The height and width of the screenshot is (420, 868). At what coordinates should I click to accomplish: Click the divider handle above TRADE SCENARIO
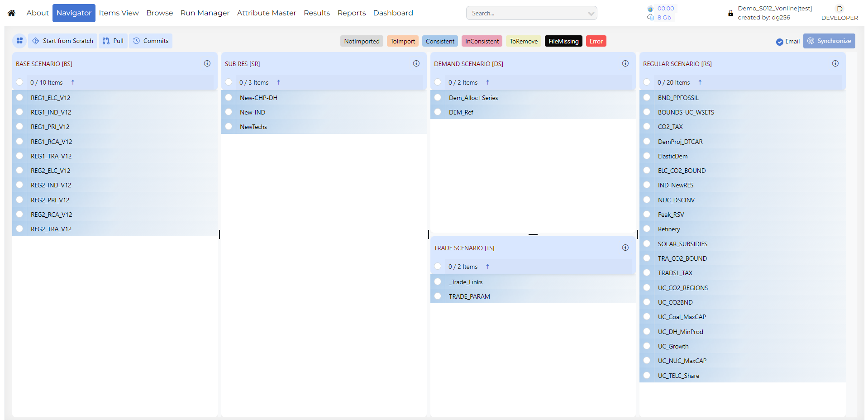tap(533, 234)
